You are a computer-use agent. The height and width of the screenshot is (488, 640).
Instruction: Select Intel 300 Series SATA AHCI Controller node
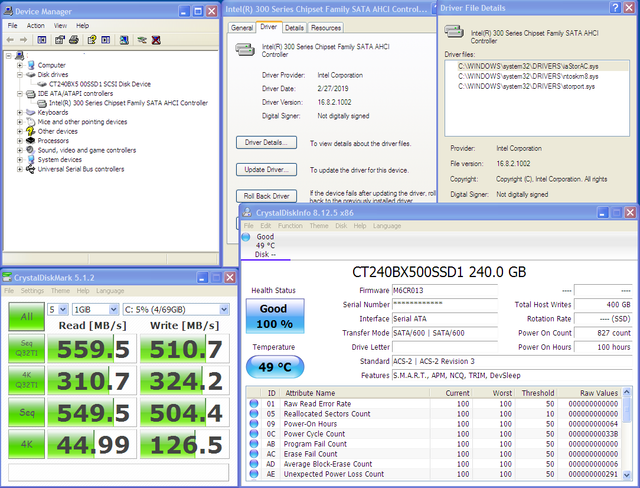(128, 103)
